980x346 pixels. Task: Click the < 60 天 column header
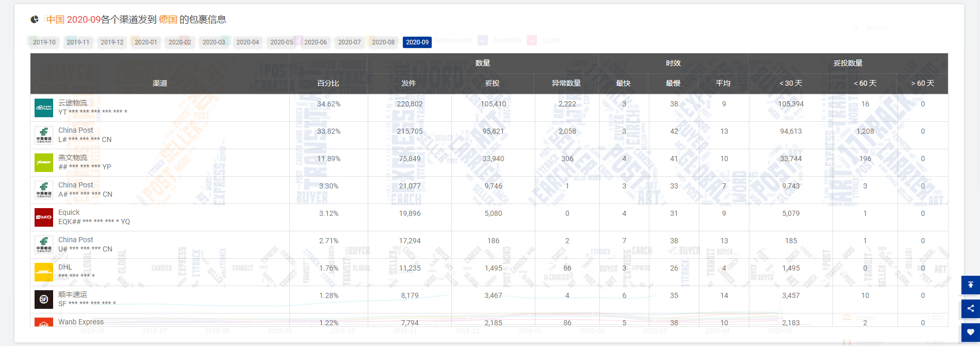865,83
